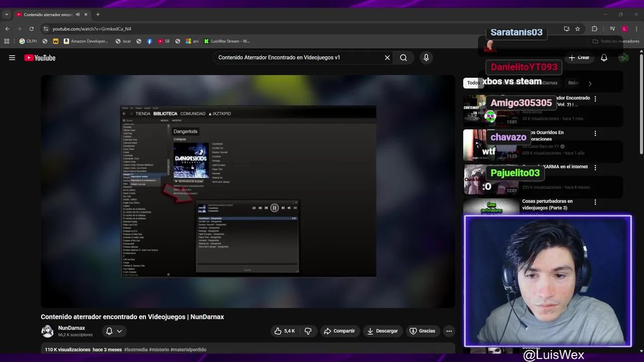
Task: Open the KARMA en el internet video title
Action: click(x=555, y=167)
